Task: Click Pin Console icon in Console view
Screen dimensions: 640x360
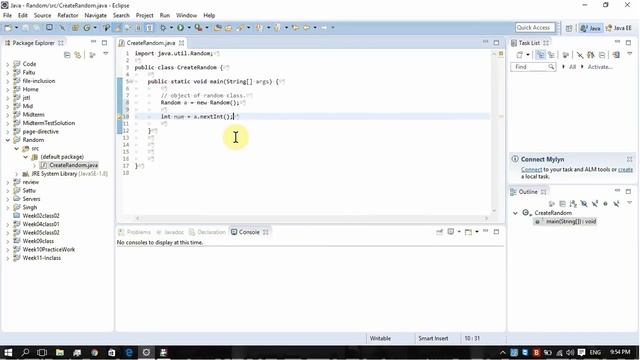Action: (439, 232)
